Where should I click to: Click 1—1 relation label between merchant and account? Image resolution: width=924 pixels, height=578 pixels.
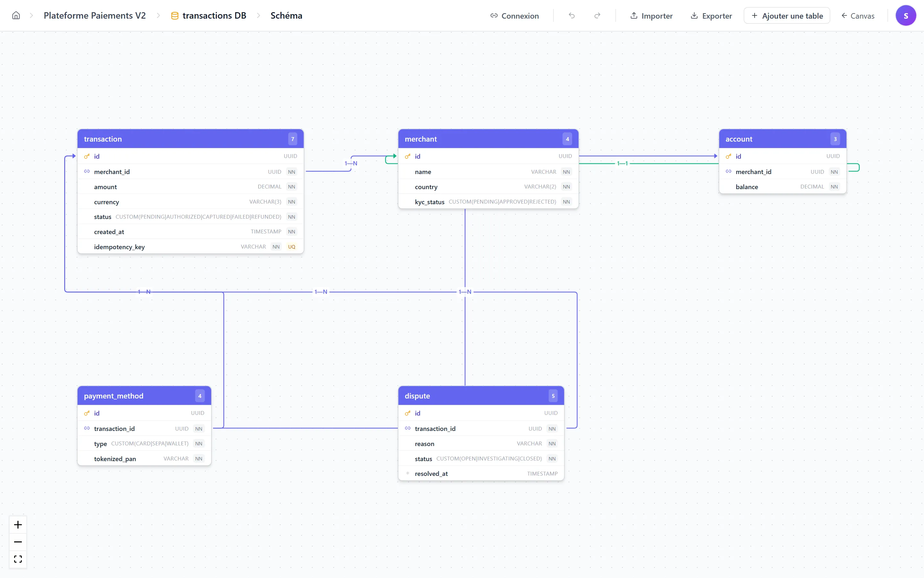(x=622, y=163)
